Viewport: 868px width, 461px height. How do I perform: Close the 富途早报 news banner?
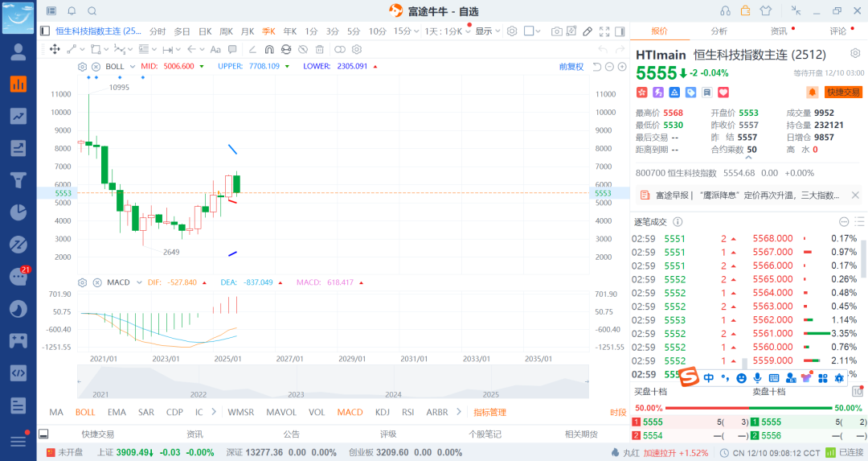[x=855, y=195]
